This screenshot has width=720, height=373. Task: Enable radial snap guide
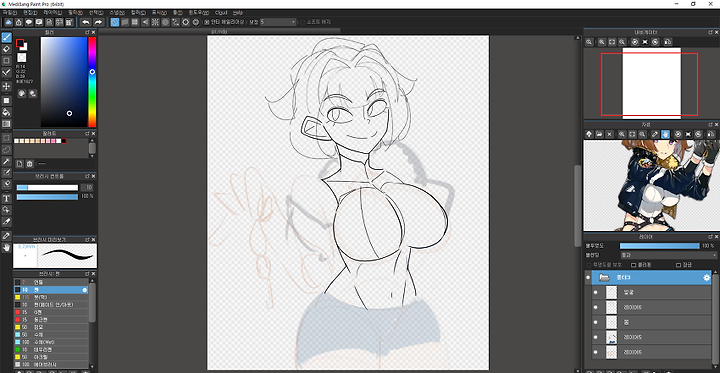coord(155,22)
